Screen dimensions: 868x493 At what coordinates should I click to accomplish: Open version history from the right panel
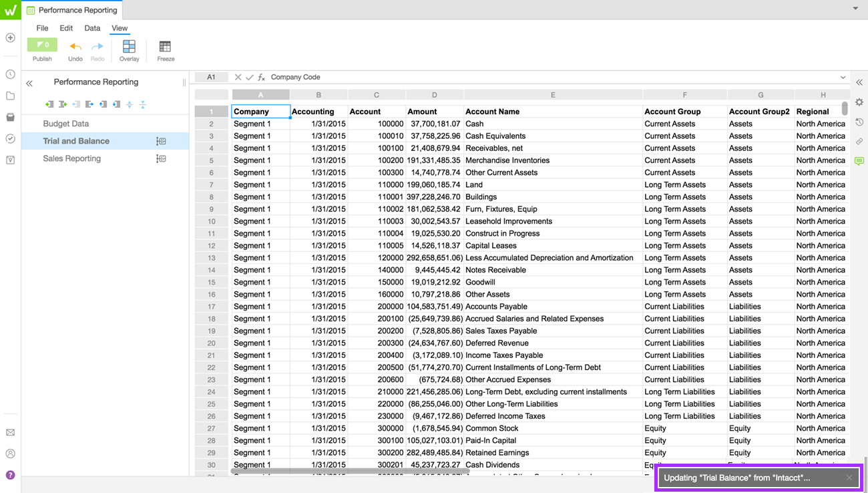859,122
